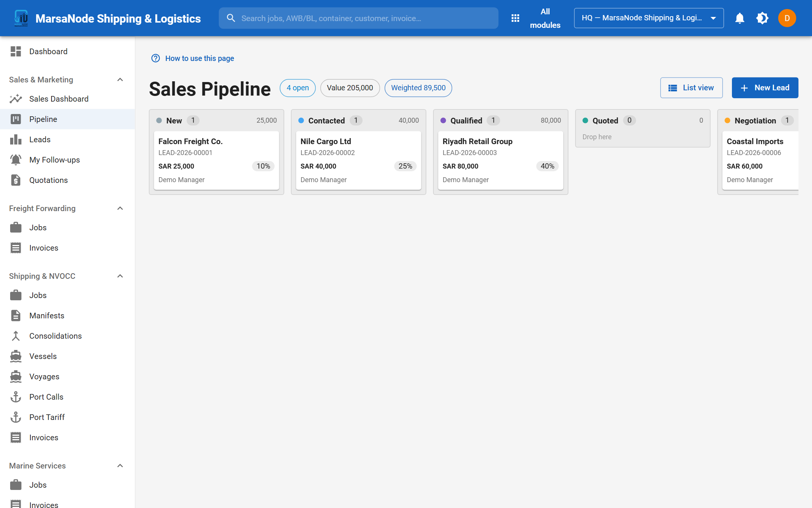Open Nile Cargo Ltd lead card
Viewport: 812px width, 508px height.
[359, 161]
